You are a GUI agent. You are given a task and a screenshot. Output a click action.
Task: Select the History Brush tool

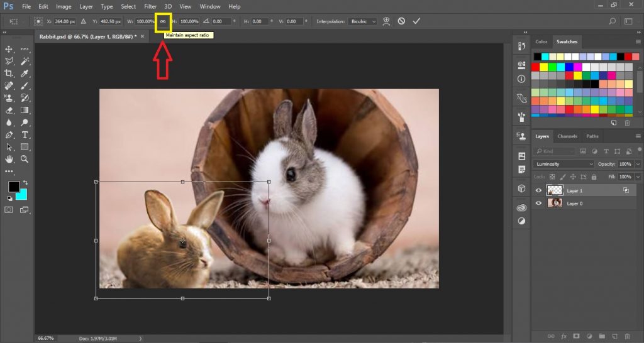point(25,97)
